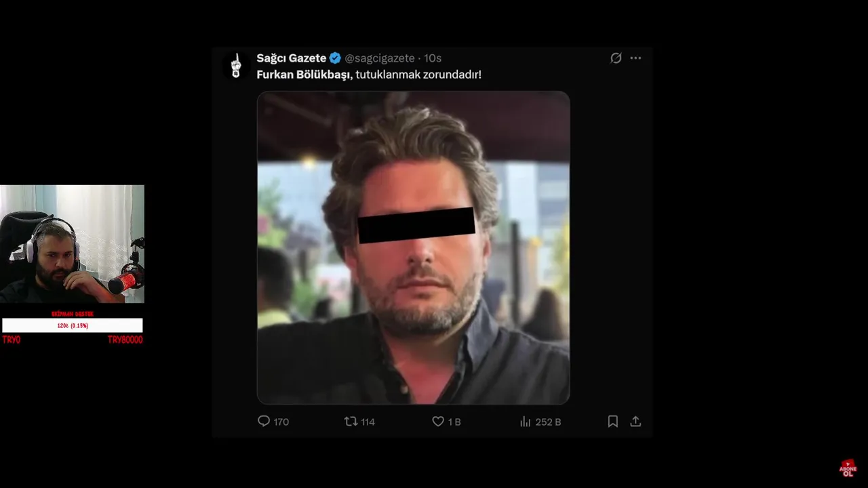The width and height of the screenshot is (868, 488).
Task: Click the retweet arrows icon
Action: point(351,422)
